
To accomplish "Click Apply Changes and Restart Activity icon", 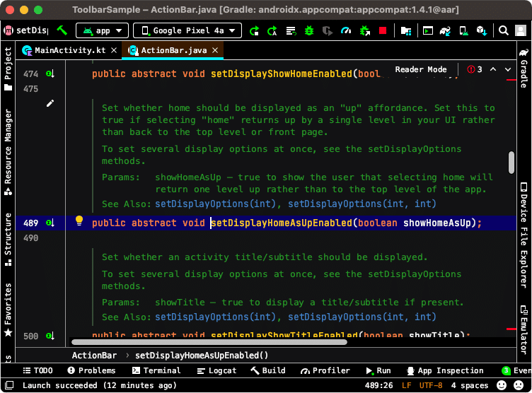I will coord(272,31).
